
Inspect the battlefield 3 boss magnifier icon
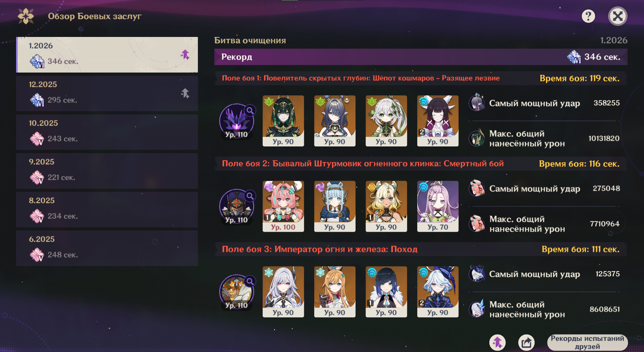coord(250,281)
